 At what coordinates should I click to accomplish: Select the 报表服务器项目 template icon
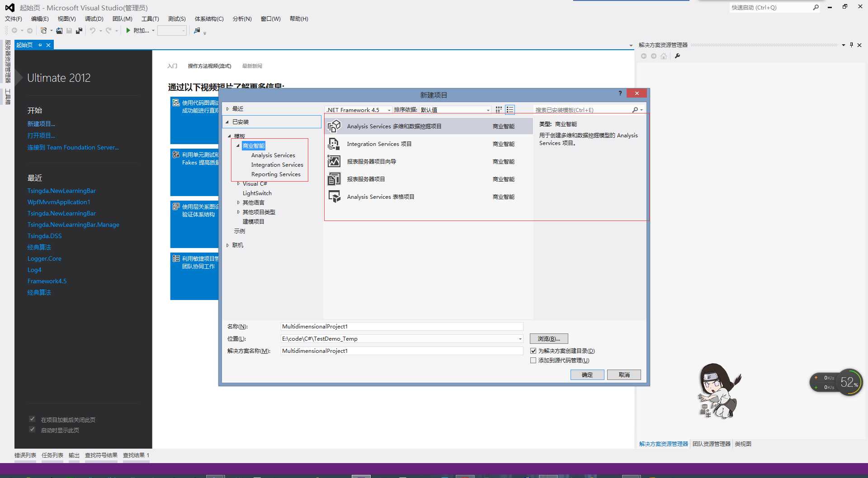click(x=334, y=179)
